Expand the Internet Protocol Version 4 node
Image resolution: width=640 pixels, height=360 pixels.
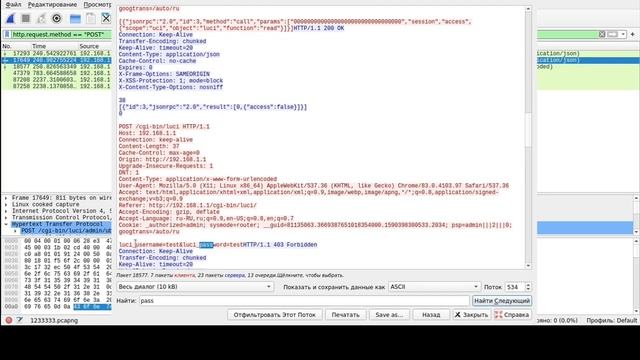click(x=6, y=211)
